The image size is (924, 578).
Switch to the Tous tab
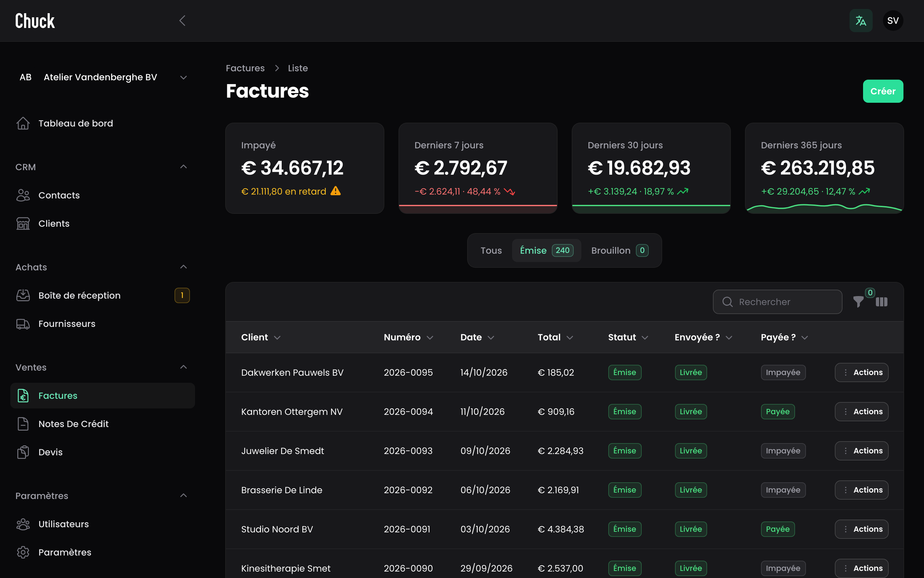pos(491,250)
